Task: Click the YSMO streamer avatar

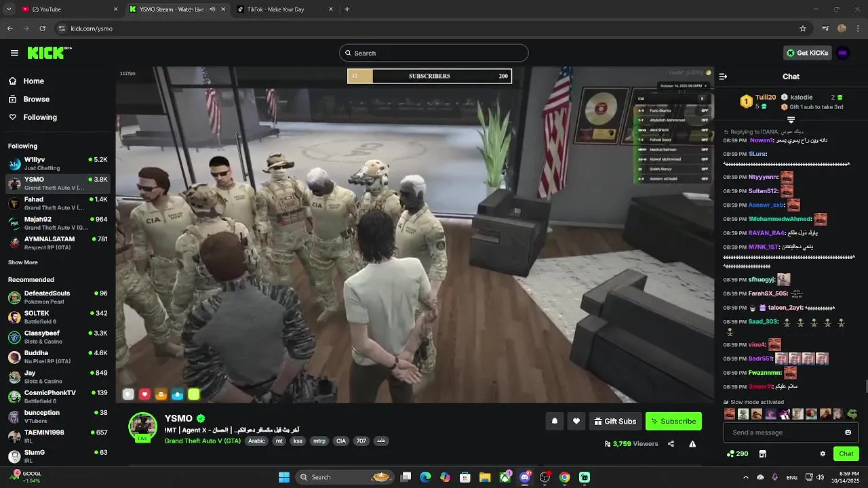Action: pyautogui.click(x=143, y=426)
